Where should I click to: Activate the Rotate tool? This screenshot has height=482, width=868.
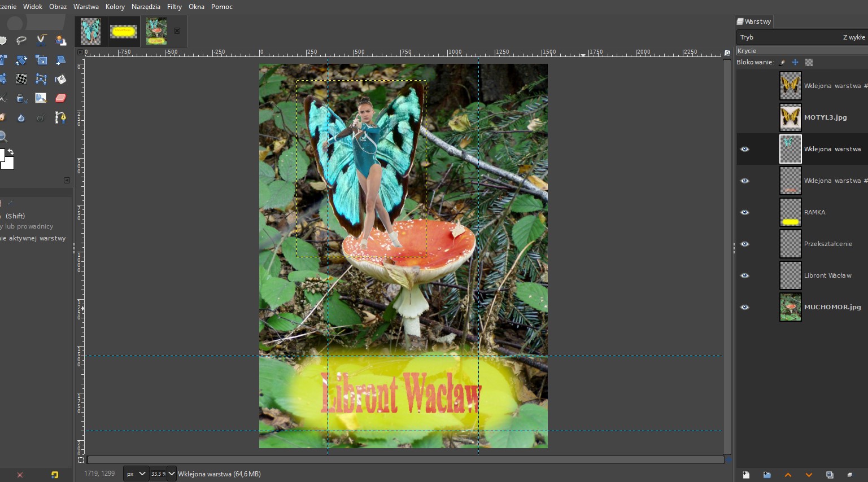21,60
